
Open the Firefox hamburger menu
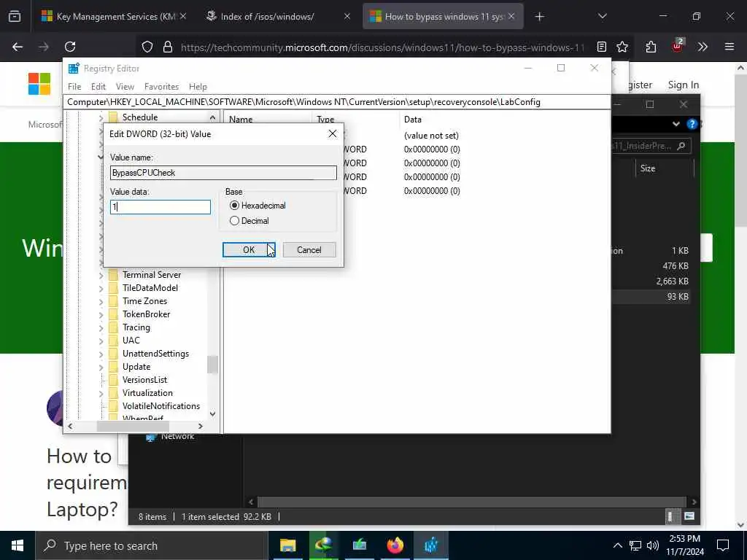coord(729,47)
